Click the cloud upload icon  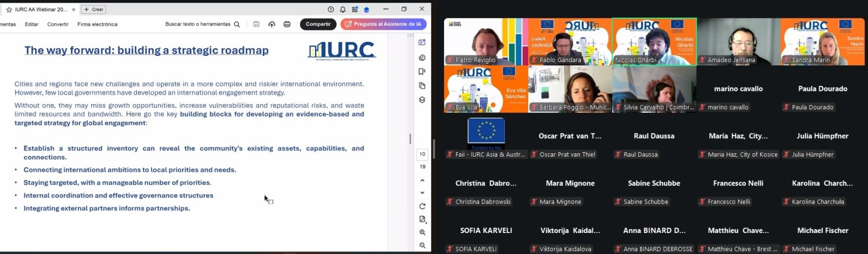271,24
